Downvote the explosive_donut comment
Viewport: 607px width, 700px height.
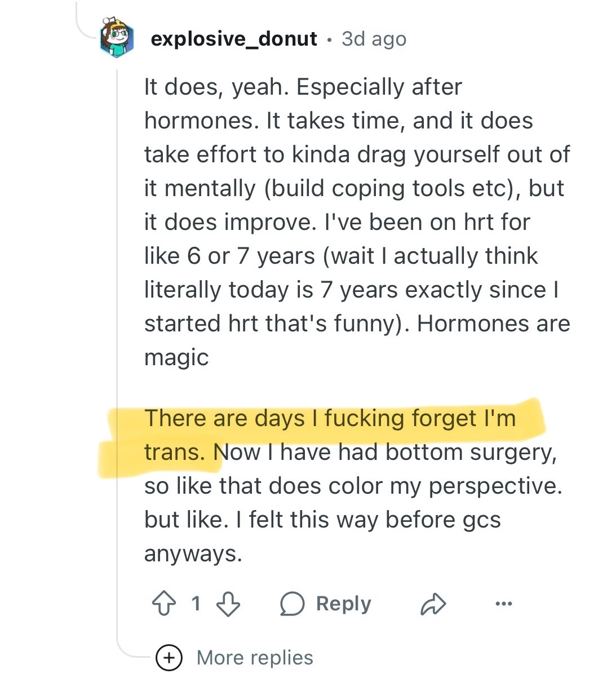[x=228, y=604]
